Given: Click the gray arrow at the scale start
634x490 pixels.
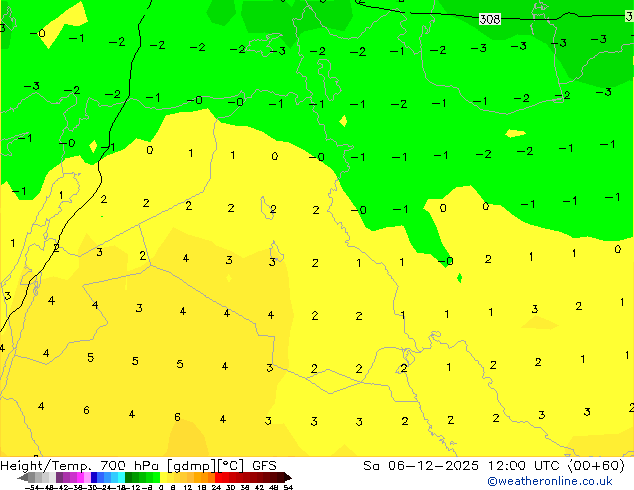Looking at the screenshot, I should (23, 477).
